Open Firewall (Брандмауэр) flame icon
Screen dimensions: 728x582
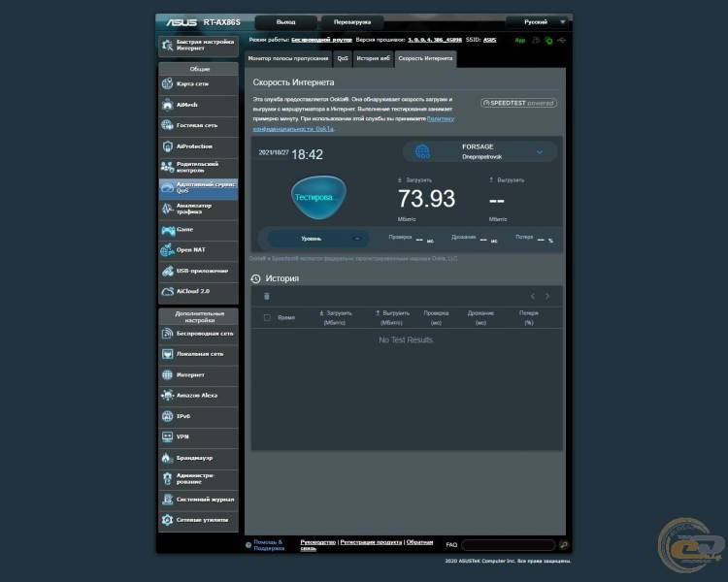click(x=167, y=458)
